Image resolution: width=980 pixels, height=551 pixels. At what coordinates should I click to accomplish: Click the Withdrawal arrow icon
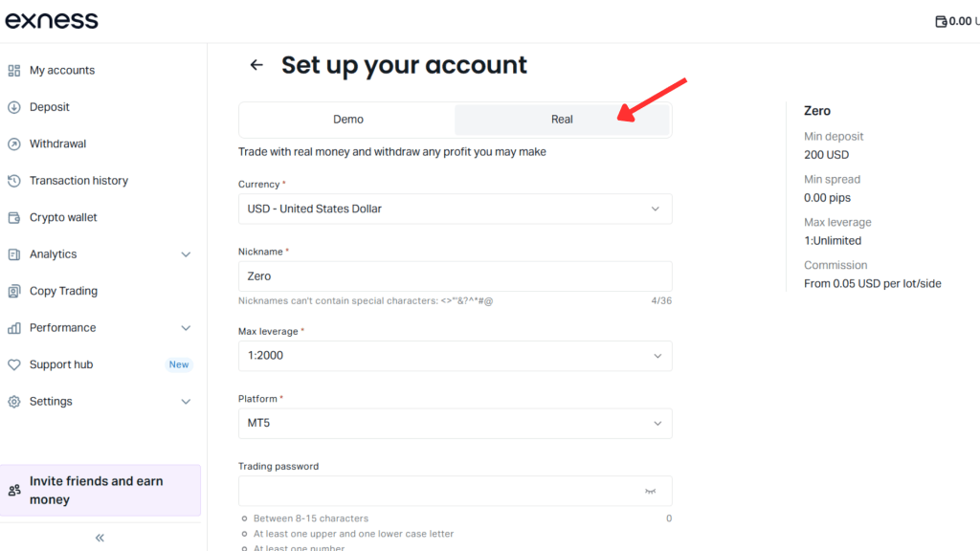pos(14,144)
